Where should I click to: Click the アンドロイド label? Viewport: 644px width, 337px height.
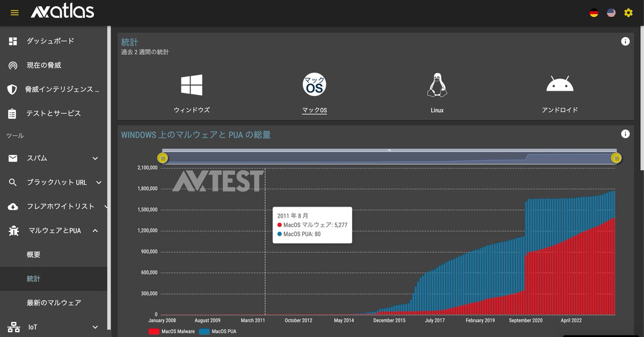[560, 110]
